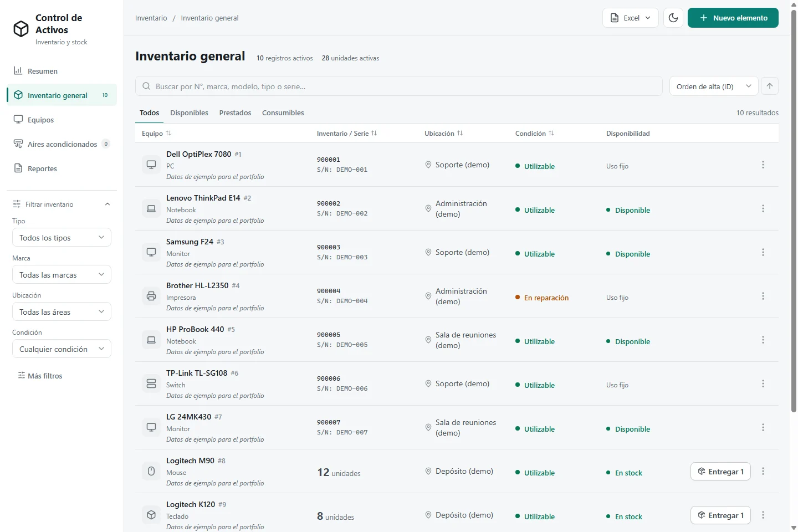Viewport: 798px width, 532px height.
Task: Click the mouse icon of Logitech M90
Action: pos(151,471)
